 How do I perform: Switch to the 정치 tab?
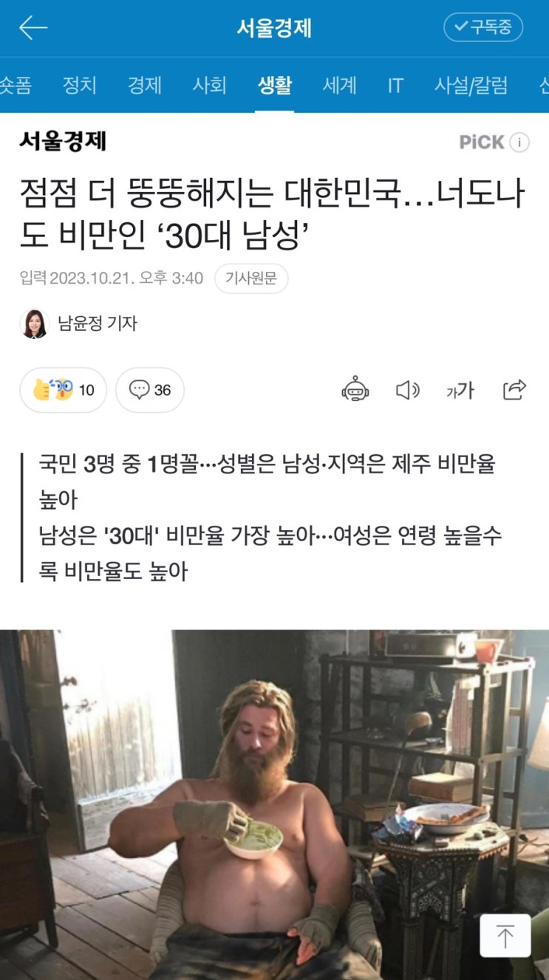80,86
